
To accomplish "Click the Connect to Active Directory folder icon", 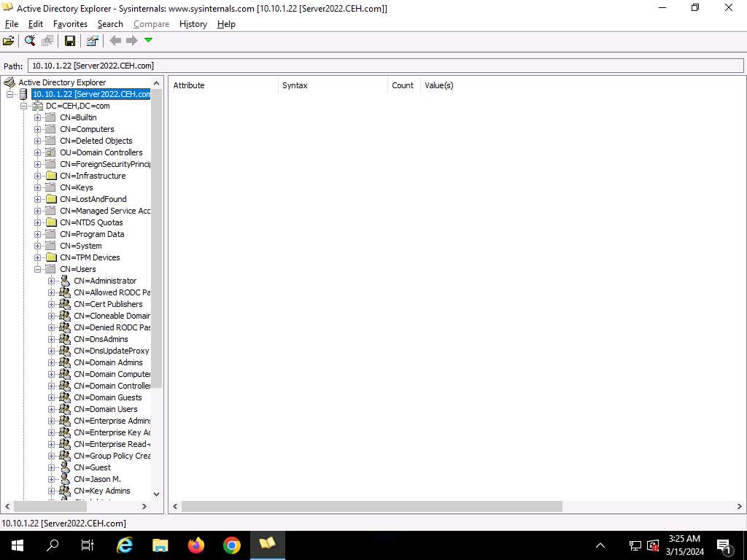I will 9,41.
